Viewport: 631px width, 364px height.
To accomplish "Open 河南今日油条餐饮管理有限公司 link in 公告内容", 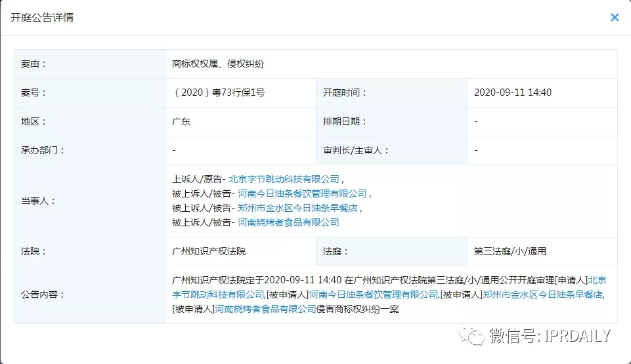I will pyautogui.click(x=374, y=294).
